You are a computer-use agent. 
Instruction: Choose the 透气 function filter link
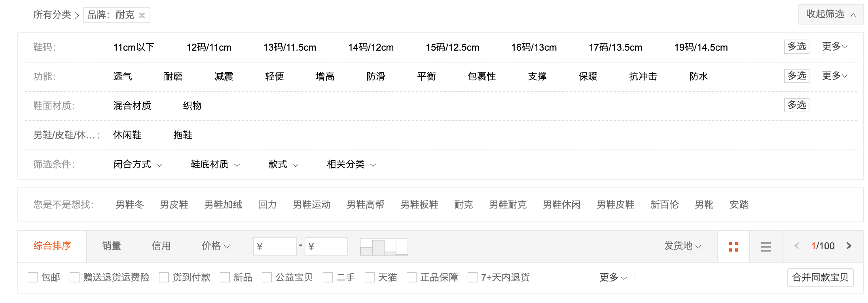click(123, 76)
